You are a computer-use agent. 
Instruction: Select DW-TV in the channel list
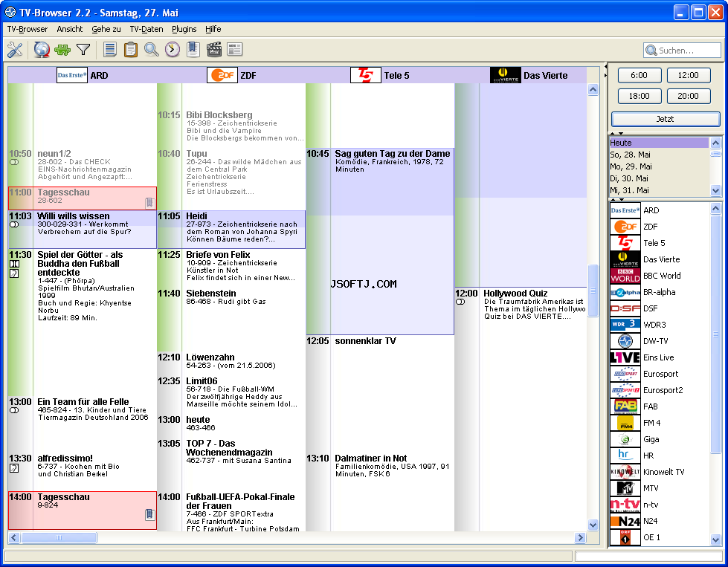[x=660, y=341]
